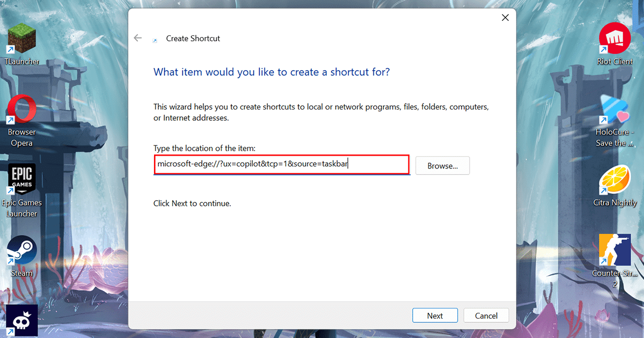Select the Riot Client desktop icon
The height and width of the screenshot is (338, 644).
point(615,44)
